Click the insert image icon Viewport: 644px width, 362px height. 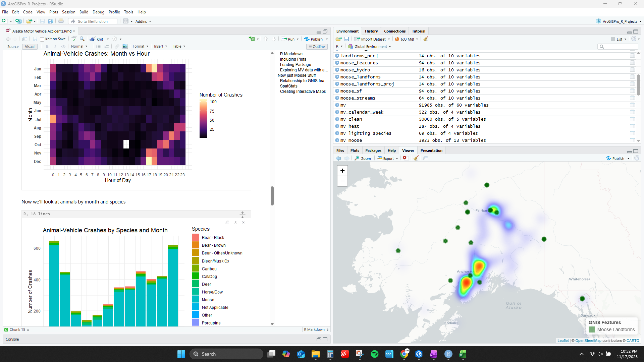coord(125,47)
